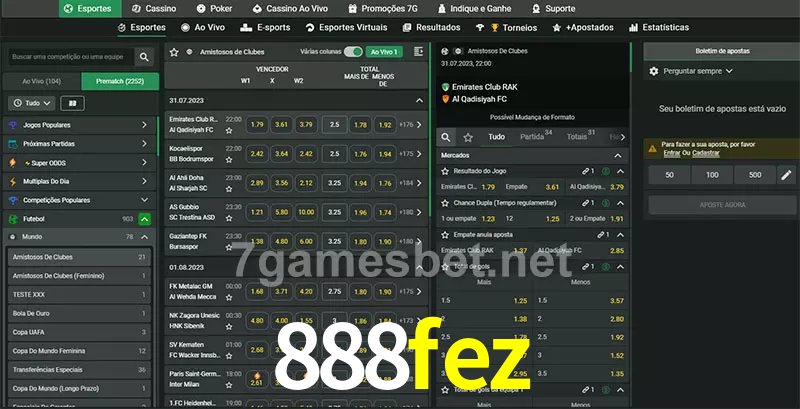Open Estatísticas page
The height and width of the screenshot is (409, 800).
(x=659, y=28)
